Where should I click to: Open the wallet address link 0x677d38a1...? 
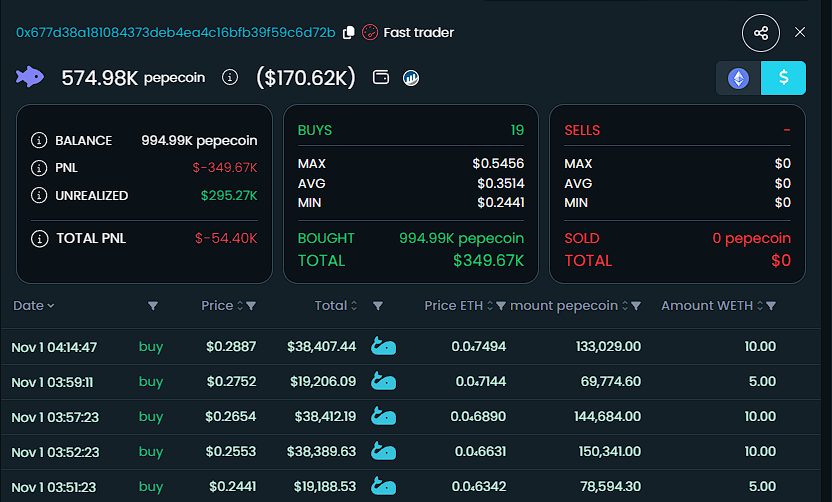[x=176, y=32]
